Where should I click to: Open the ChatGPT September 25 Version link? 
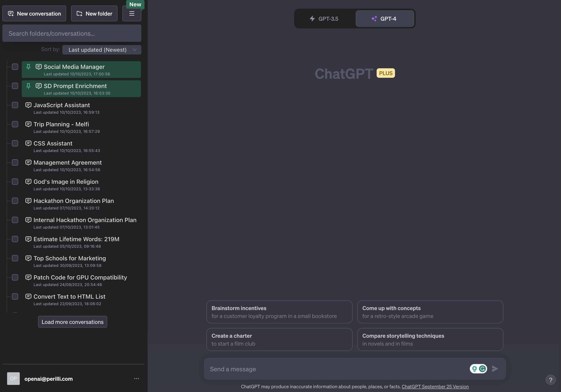coord(435,387)
